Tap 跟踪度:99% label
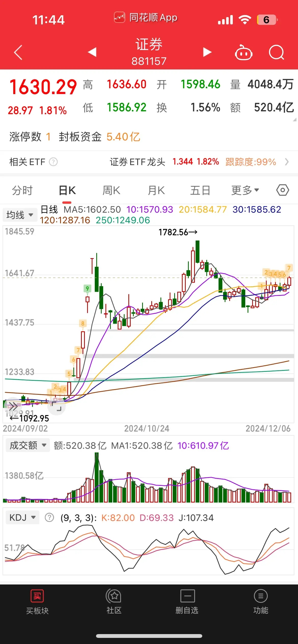Viewport: 298px width, 644px height. click(x=251, y=162)
